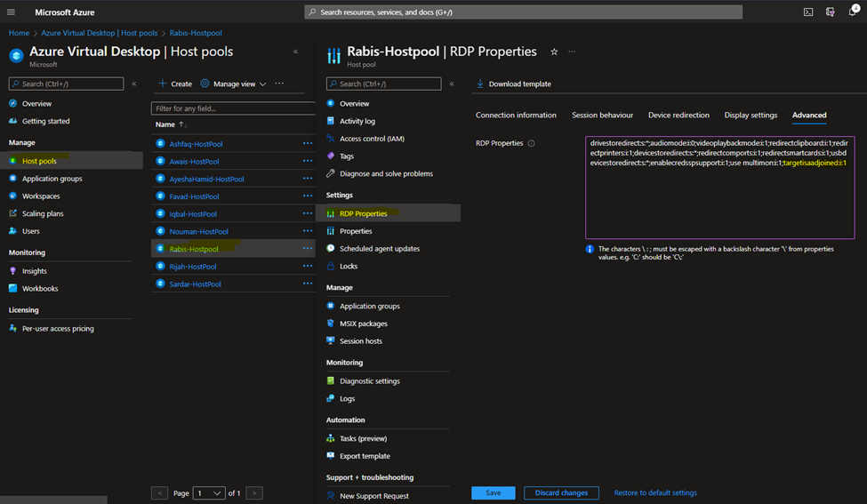The height and width of the screenshot is (504, 867).
Task: Open context menu for Awais-HostPool
Action: (x=308, y=161)
